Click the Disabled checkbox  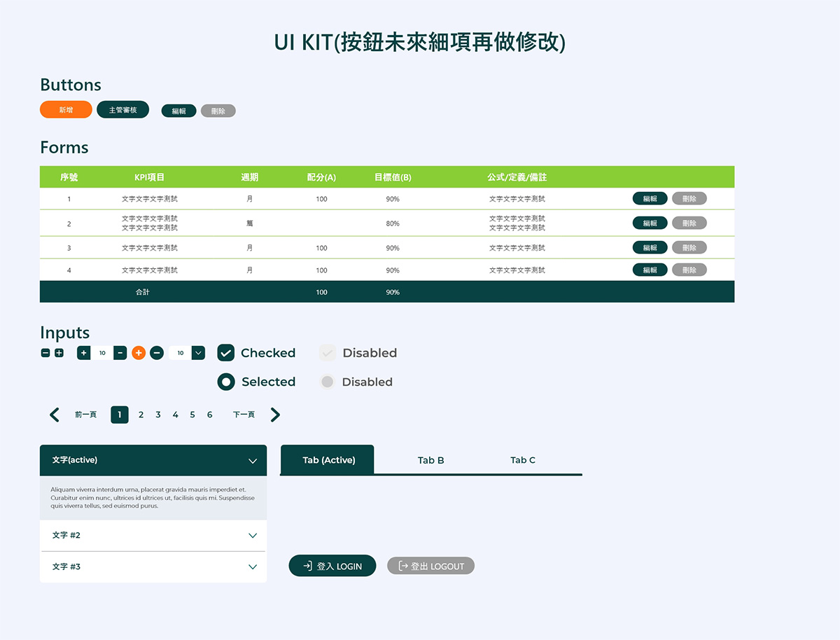tap(327, 353)
